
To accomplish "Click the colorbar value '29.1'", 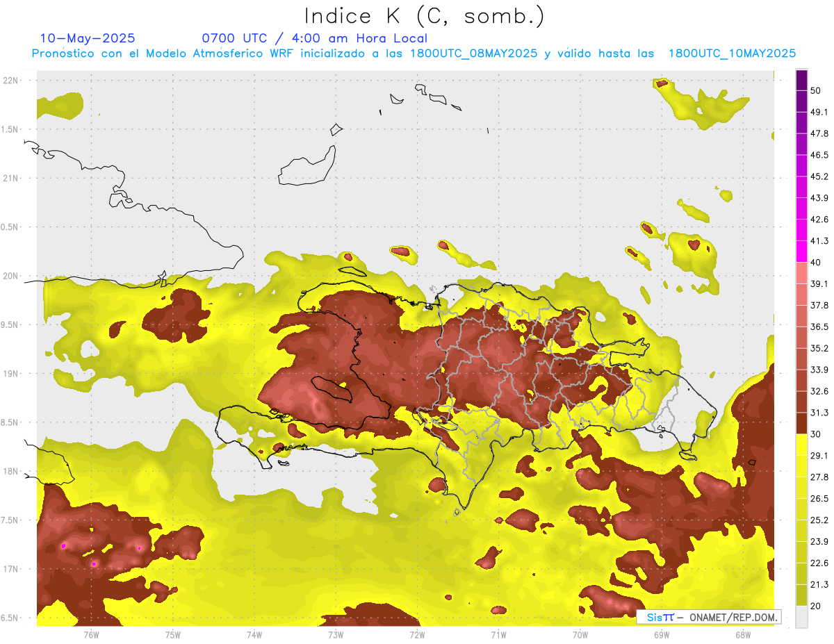I will click(x=819, y=456).
